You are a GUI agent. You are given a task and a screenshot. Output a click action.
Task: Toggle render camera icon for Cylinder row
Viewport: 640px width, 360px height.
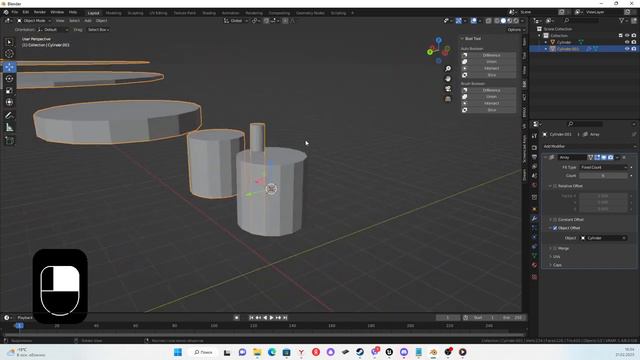pos(634,42)
